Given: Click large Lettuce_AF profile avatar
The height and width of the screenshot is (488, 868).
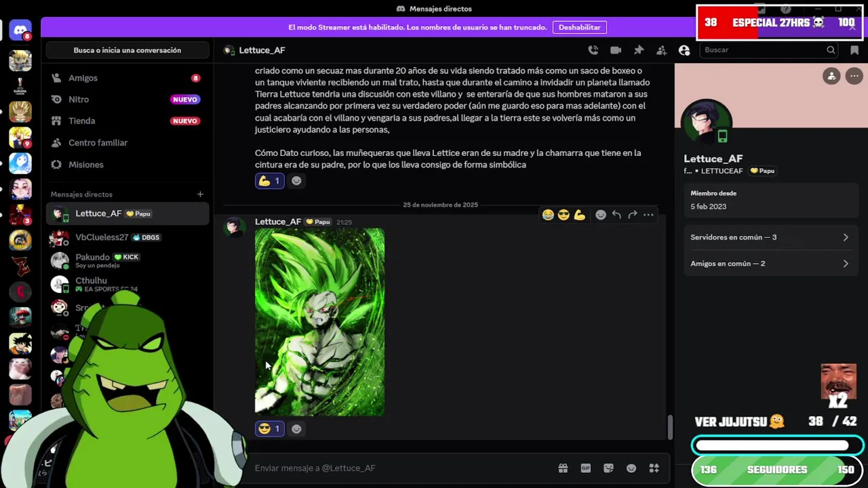Looking at the screenshot, I should click(x=707, y=123).
